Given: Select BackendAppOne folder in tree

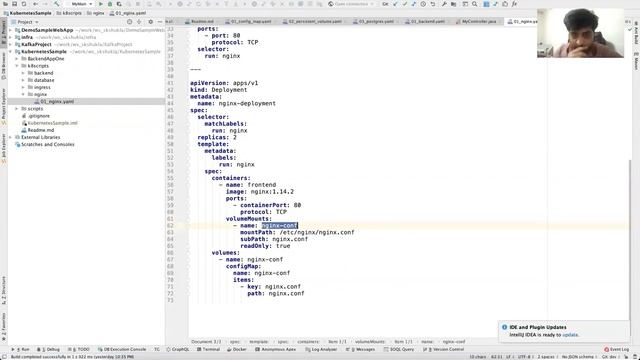Looking at the screenshot, I should click(x=46, y=59).
